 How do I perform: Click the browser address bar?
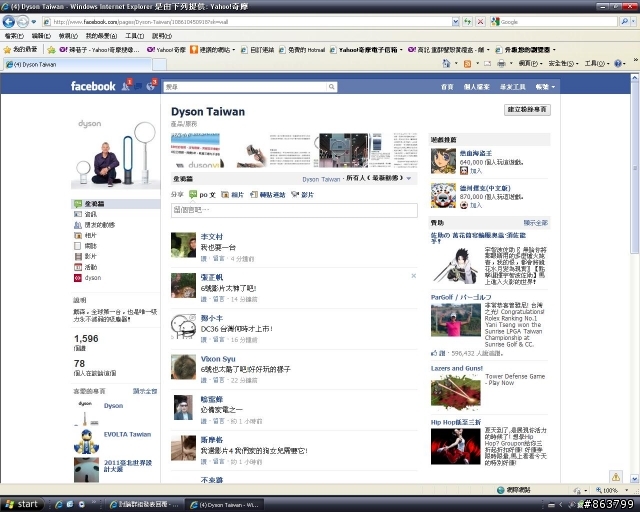point(247,22)
